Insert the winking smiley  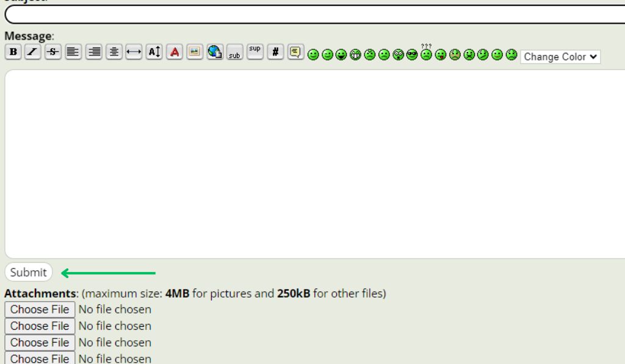(327, 54)
